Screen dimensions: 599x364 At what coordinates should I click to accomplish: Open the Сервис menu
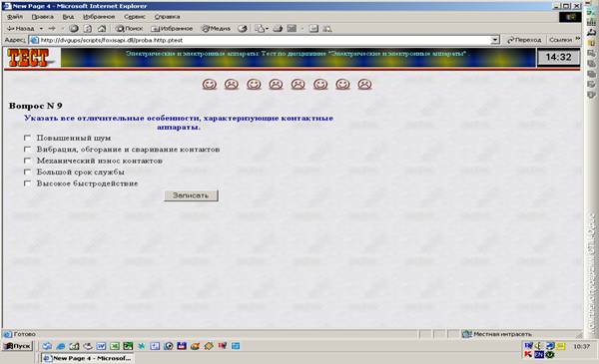click(135, 17)
